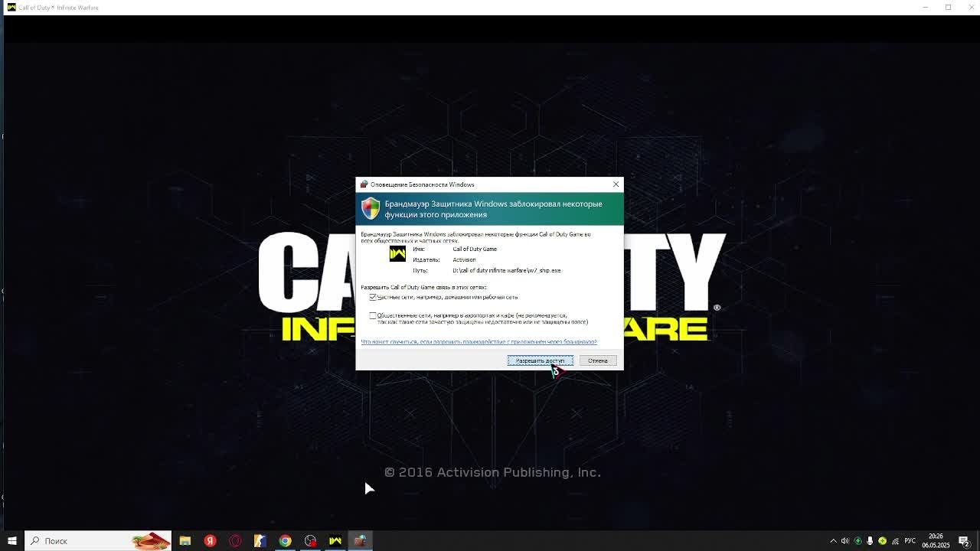Click the firewall alert taskbar icon

pyautogui.click(x=360, y=541)
